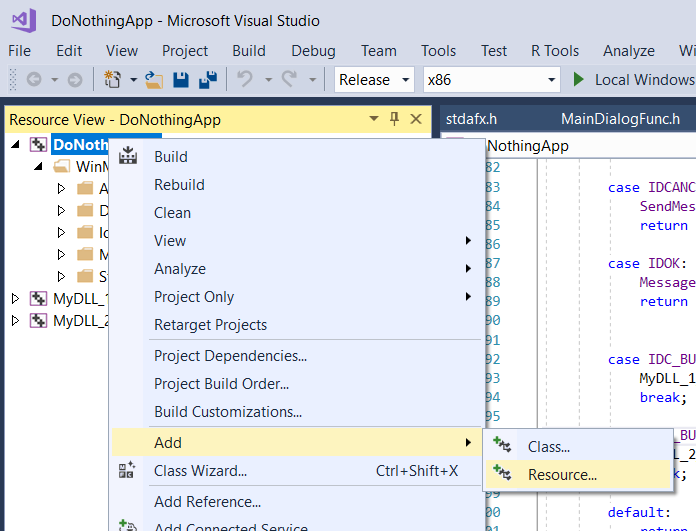Click the MyDLL_1 project icon
The width and height of the screenshot is (696, 531).
coord(38,298)
